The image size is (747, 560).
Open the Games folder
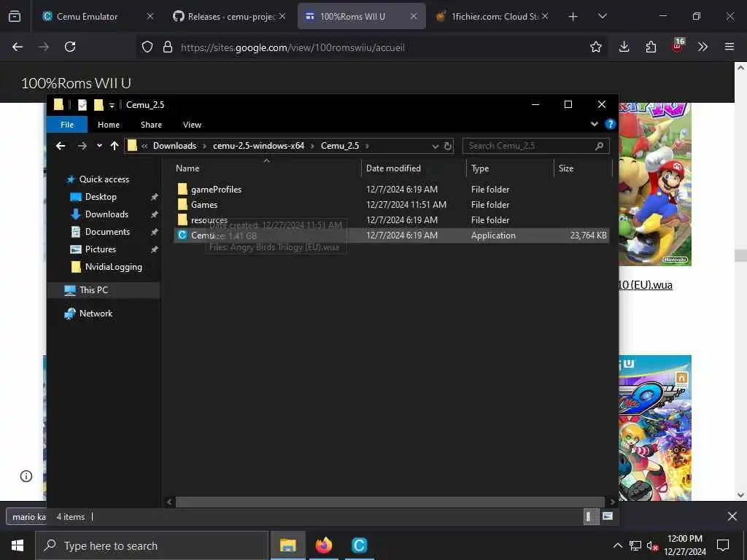tap(204, 205)
